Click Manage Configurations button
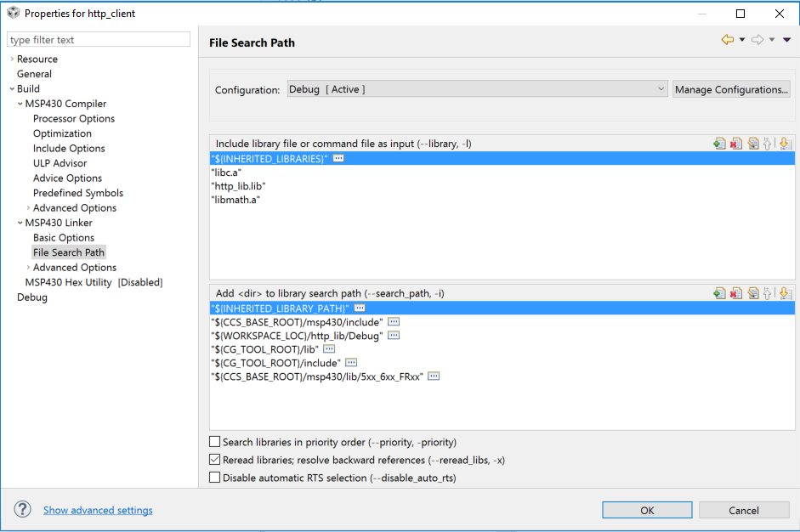 pos(731,89)
